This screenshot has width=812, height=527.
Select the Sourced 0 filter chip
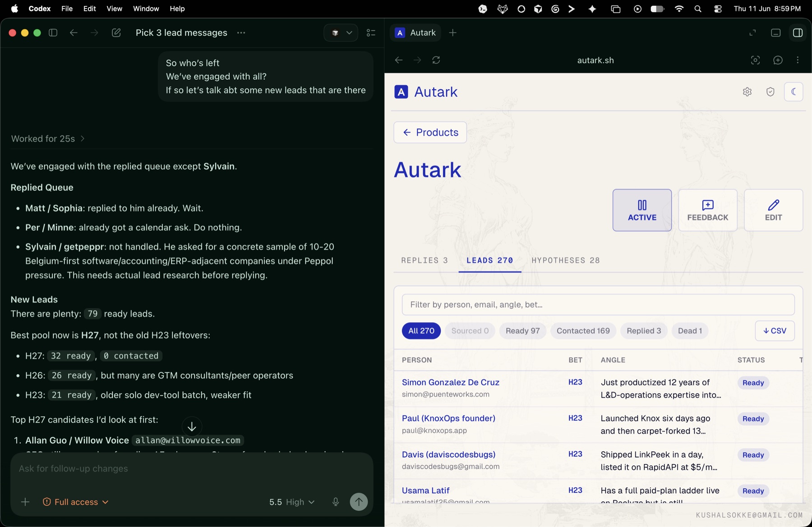click(470, 331)
